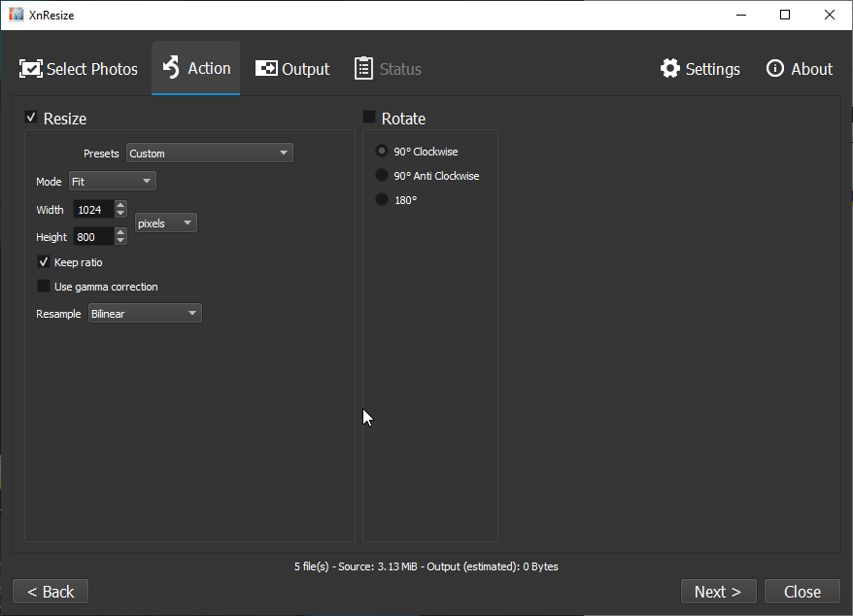The image size is (853, 616).
Task: Open the pixels unit dropdown
Action: click(x=166, y=223)
